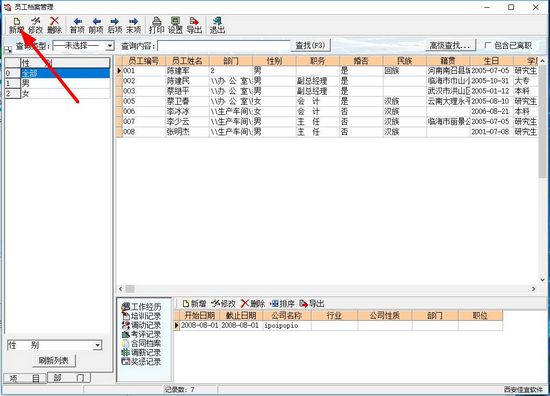
Task: Click the 查找(F3) button
Action: [x=310, y=45]
